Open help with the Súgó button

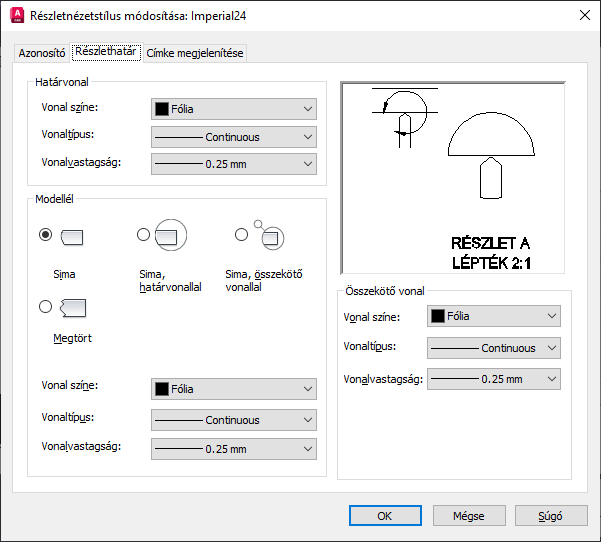coord(551,516)
